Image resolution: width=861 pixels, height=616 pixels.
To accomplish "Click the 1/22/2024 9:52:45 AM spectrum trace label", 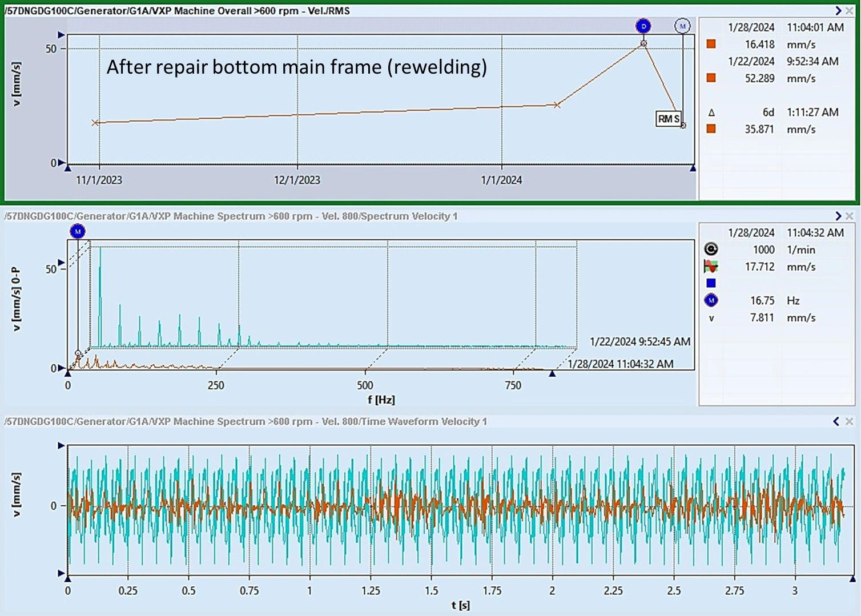I will (x=640, y=341).
